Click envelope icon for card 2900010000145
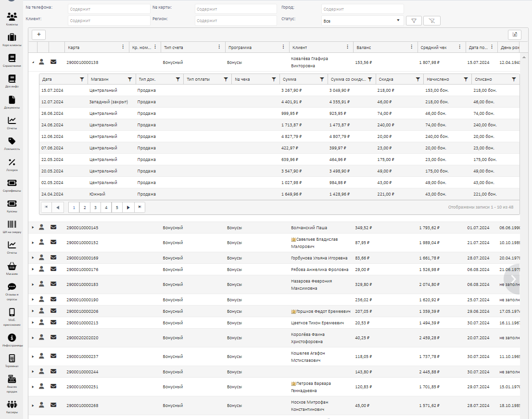The width and height of the screenshot is (532, 419). [x=53, y=227]
